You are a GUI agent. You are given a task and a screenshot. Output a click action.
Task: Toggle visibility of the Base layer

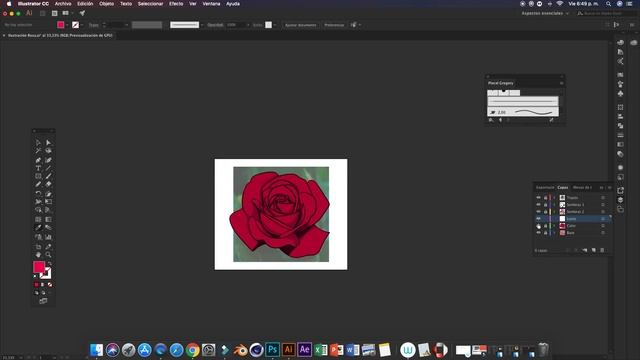(538, 233)
